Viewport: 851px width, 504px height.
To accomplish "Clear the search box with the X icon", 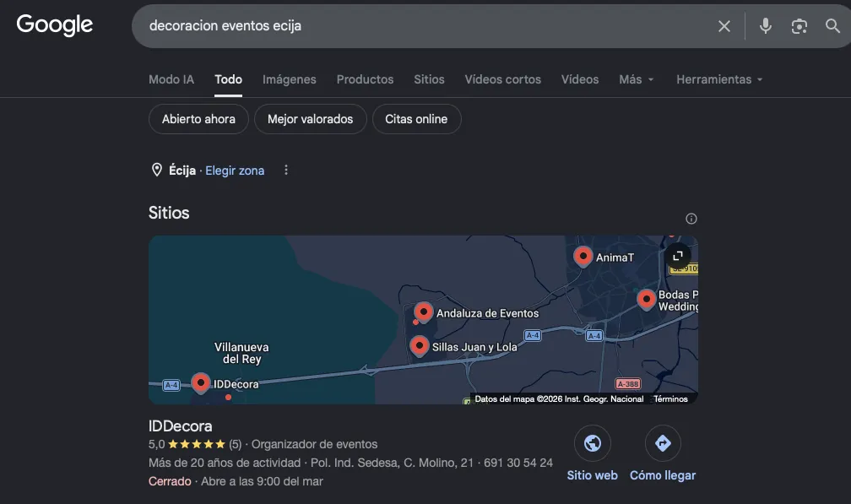I will point(724,26).
